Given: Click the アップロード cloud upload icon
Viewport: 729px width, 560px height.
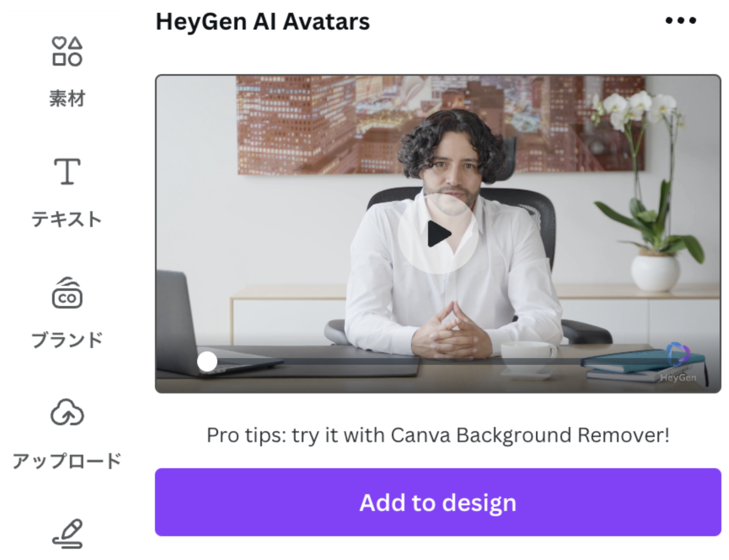Looking at the screenshot, I should pyautogui.click(x=67, y=412).
